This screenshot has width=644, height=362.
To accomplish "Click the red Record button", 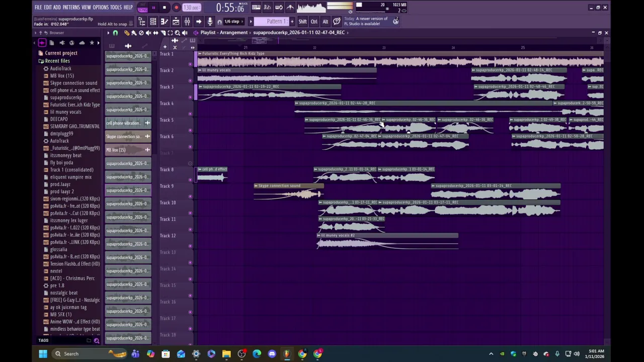I will [x=176, y=8].
